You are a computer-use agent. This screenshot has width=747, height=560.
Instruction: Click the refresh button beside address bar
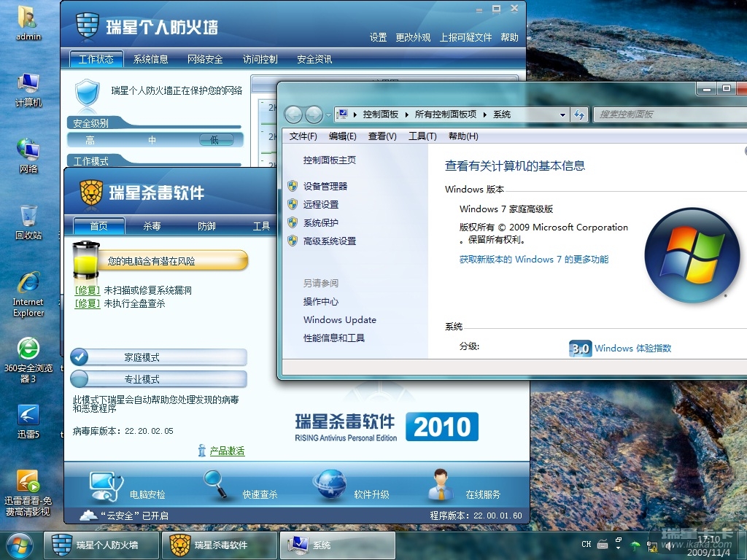pos(579,114)
